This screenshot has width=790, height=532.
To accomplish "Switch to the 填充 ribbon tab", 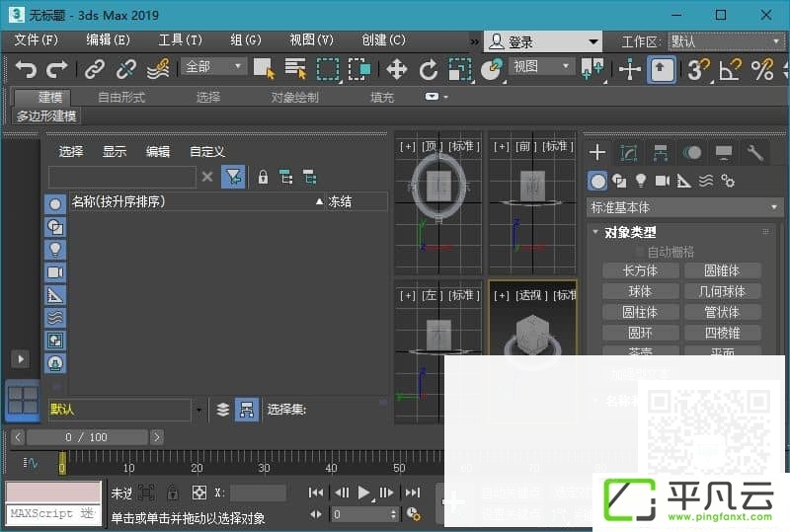I will click(382, 98).
